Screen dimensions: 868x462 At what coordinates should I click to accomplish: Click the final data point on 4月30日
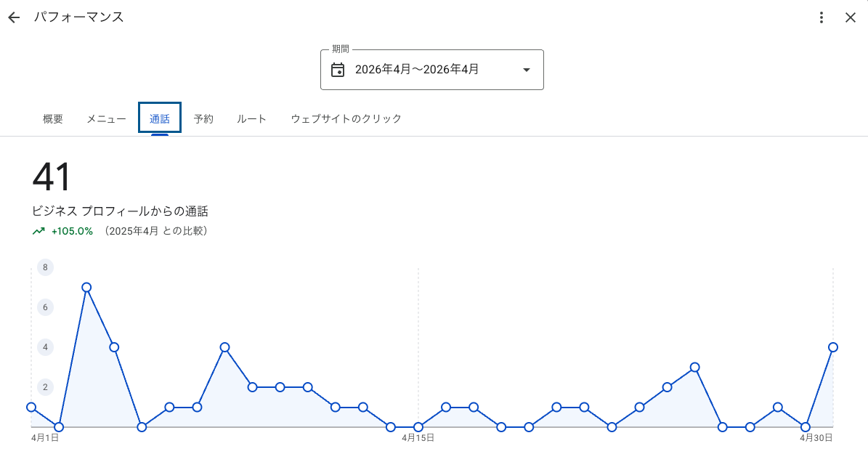pyautogui.click(x=833, y=347)
